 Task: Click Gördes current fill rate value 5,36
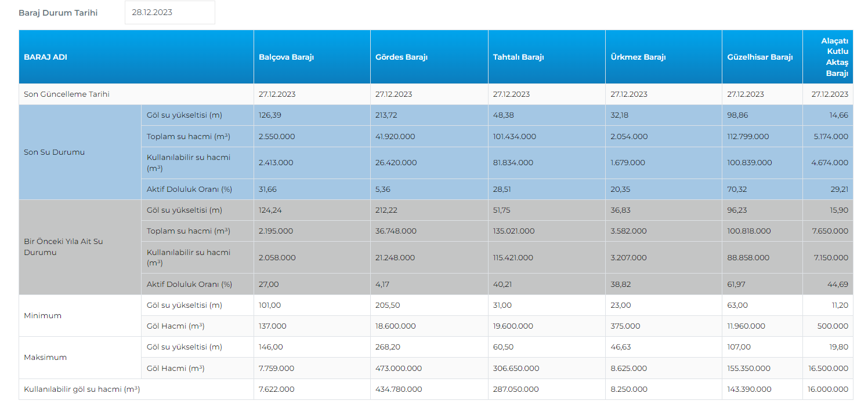point(384,190)
